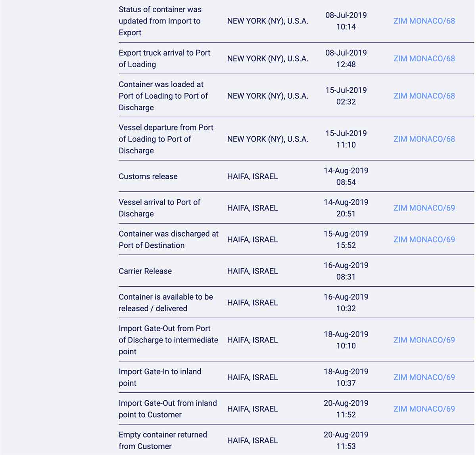Click the 15-Jul-2019 11:10 departure timestamp
The width and height of the screenshot is (476, 455).
pos(346,139)
